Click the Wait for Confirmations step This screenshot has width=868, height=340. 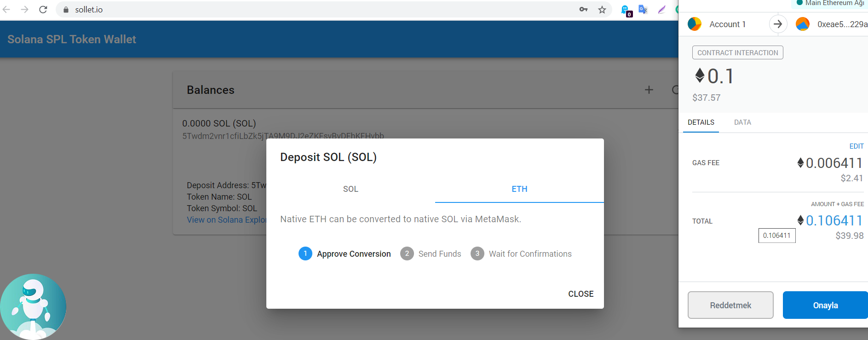coord(521,254)
